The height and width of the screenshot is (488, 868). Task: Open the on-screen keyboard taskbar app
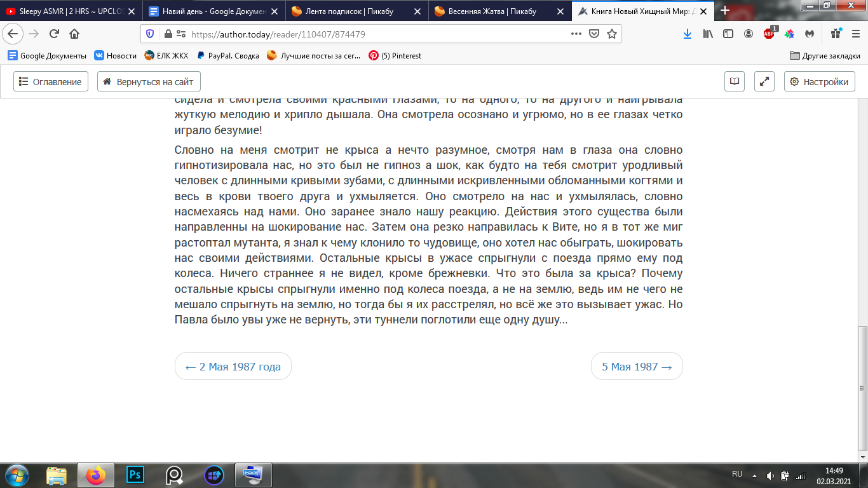click(x=254, y=475)
